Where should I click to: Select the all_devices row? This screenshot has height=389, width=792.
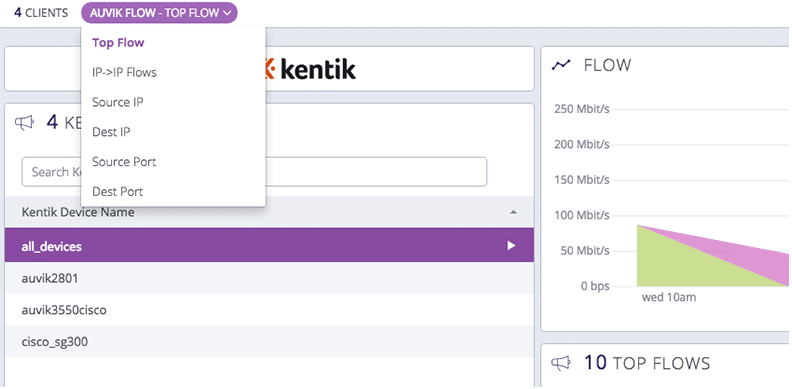click(x=269, y=246)
